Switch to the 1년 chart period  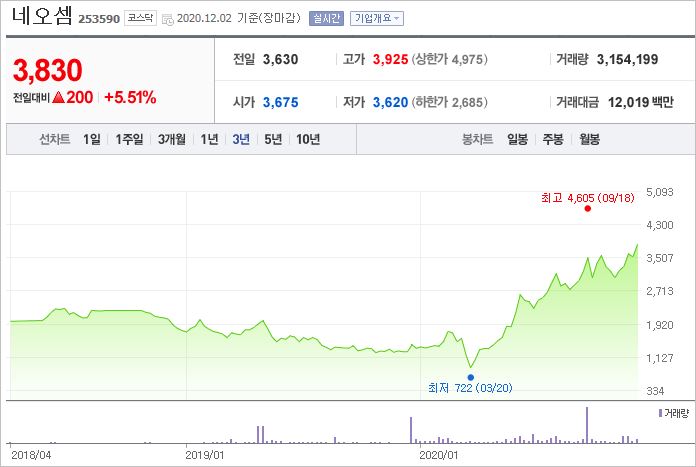tap(210, 139)
